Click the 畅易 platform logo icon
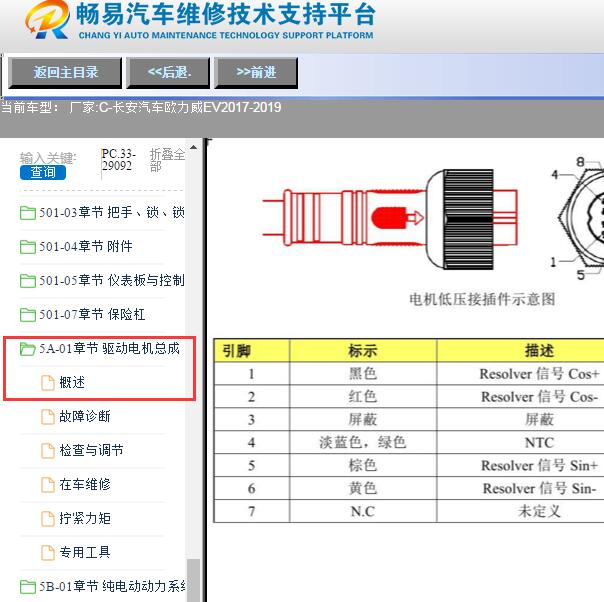Image resolution: width=604 pixels, height=602 pixels. tap(47, 19)
